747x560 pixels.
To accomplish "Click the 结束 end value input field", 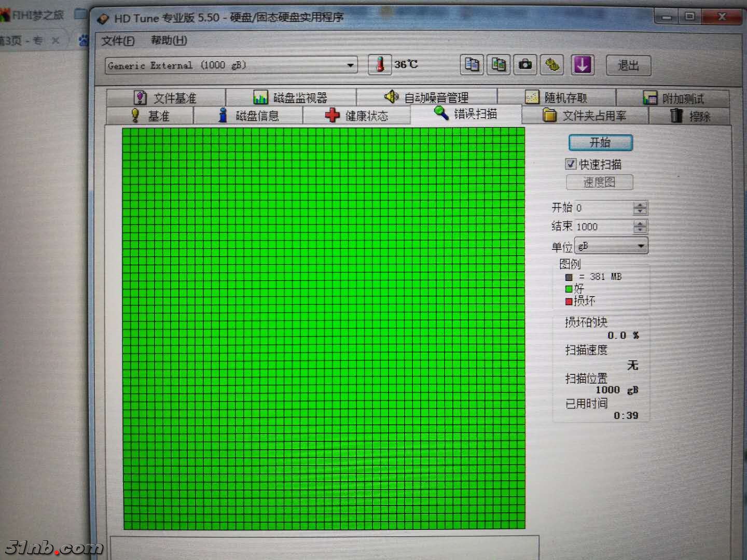I will click(603, 227).
